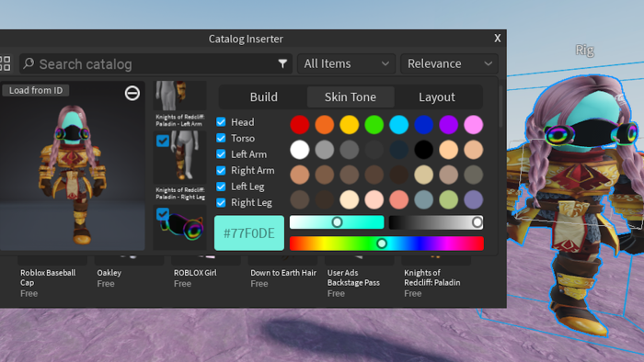Toggle the Head checkbox
The height and width of the screenshot is (362, 644).
[x=221, y=122]
